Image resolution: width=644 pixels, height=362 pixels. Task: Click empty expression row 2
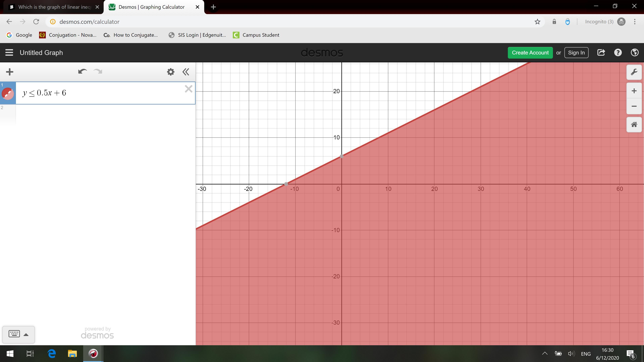pyautogui.click(x=105, y=114)
